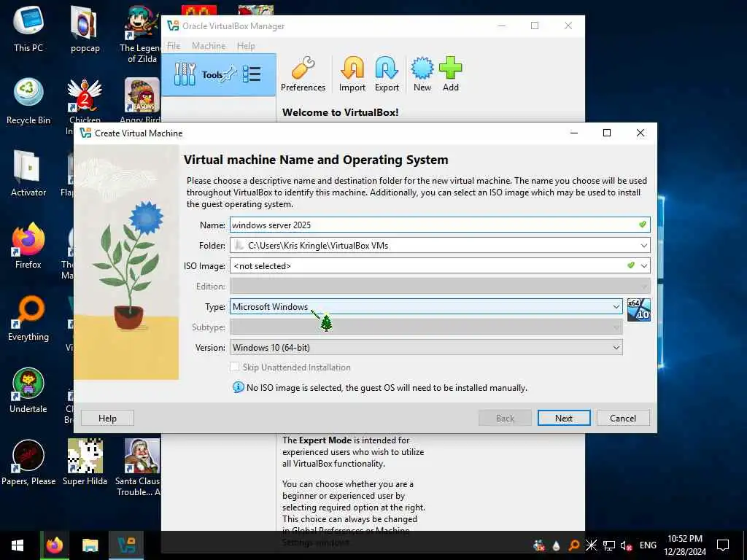Expand the ISO Image dropdown arrow
Image resolution: width=747 pixels, height=560 pixels.
pyautogui.click(x=643, y=265)
